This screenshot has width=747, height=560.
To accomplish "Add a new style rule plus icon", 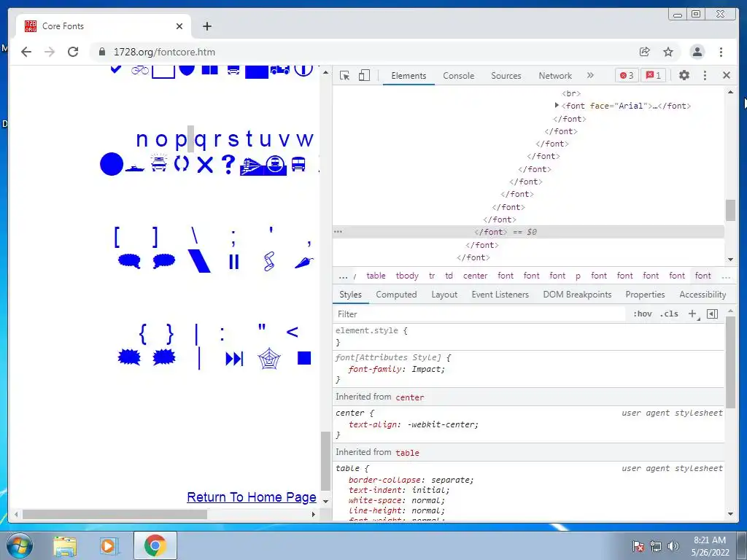I will pyautogui.click(x=693, y=314).
